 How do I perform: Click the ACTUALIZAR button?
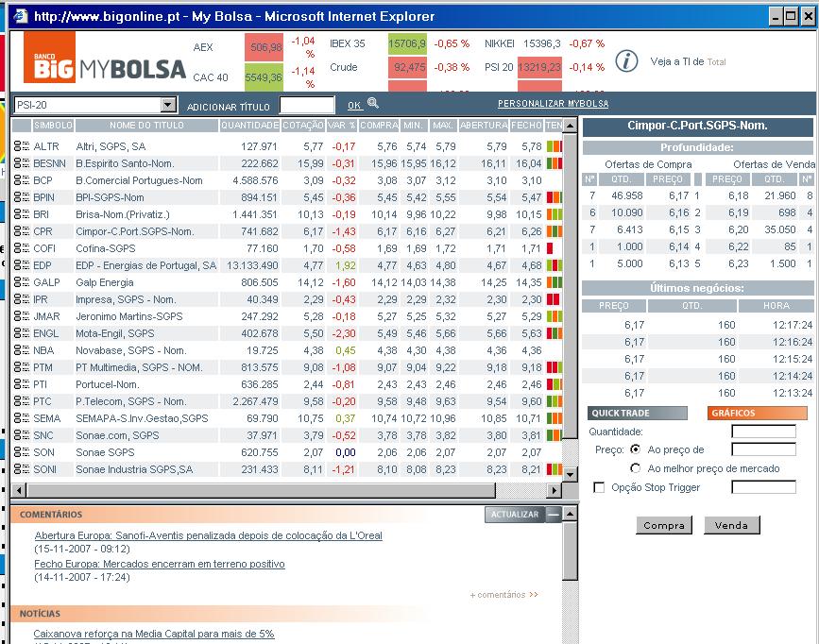515,514
